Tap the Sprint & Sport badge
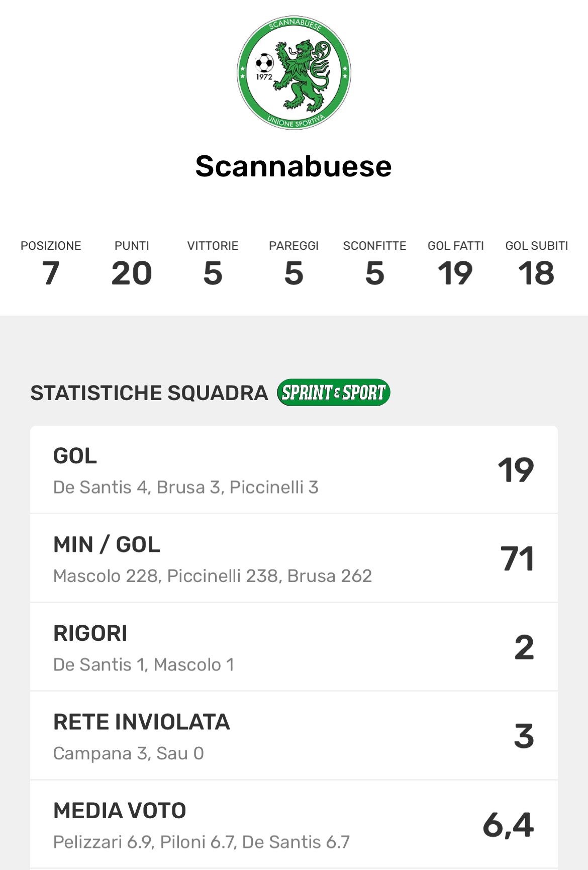The height and width of the screenshot is (870, 588). pos(333,393)
